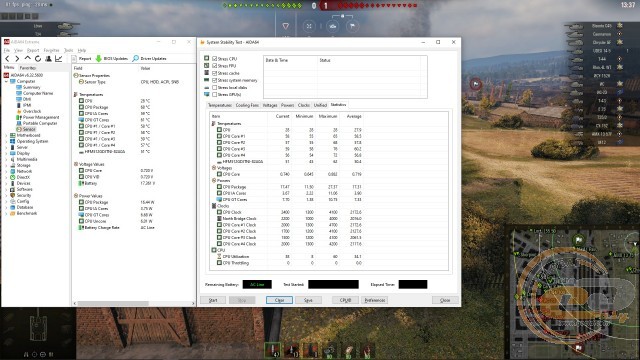Click the Clear button
This screenshot has height=360, width=640.
(x=279, y=300)
